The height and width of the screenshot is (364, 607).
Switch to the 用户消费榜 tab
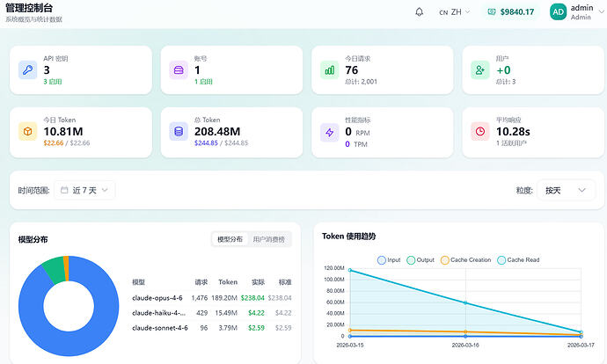pyautogui.click(x=268, y=239)
